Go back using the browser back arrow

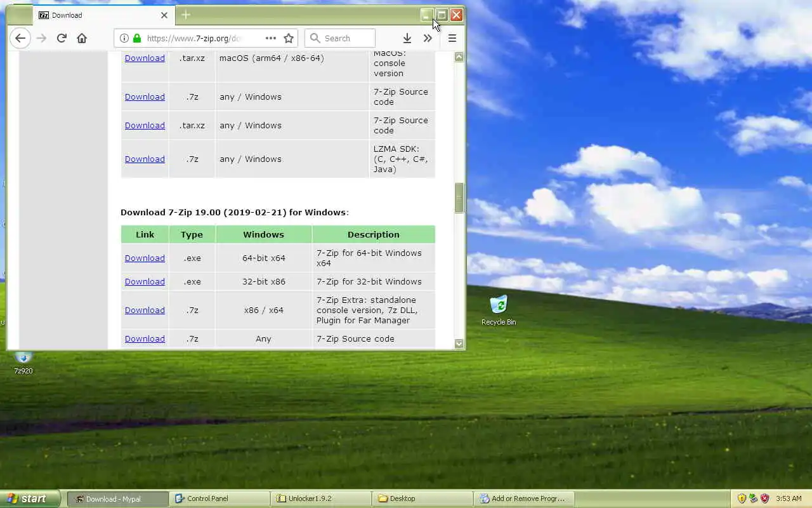pos(20,38)
